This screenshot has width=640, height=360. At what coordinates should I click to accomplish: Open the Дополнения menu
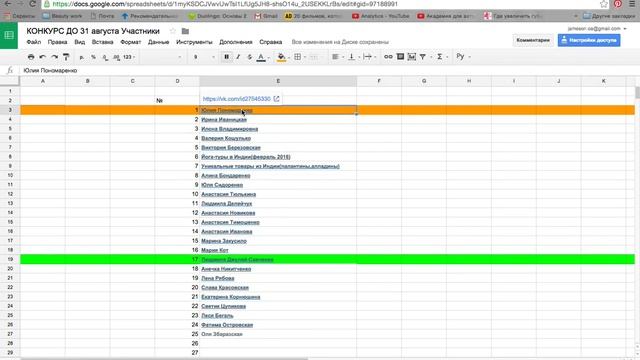pyautogui.click(x=236, y=42)
